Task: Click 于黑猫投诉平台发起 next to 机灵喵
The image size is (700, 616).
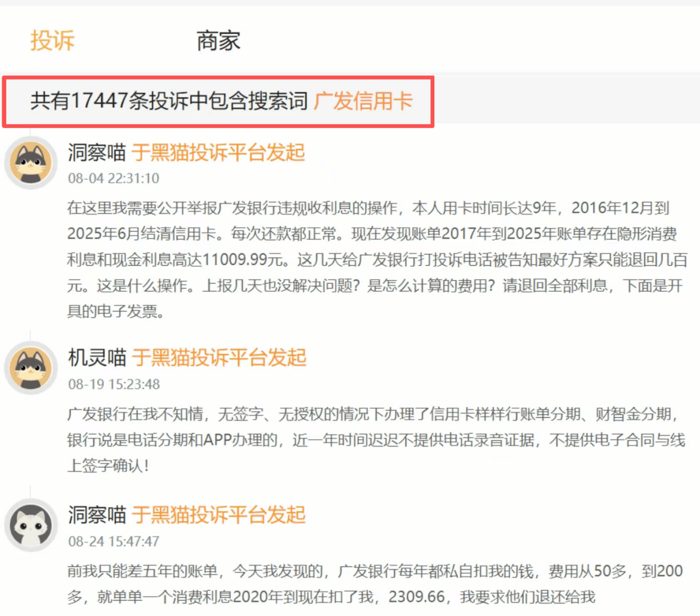Action: point(219,358)
